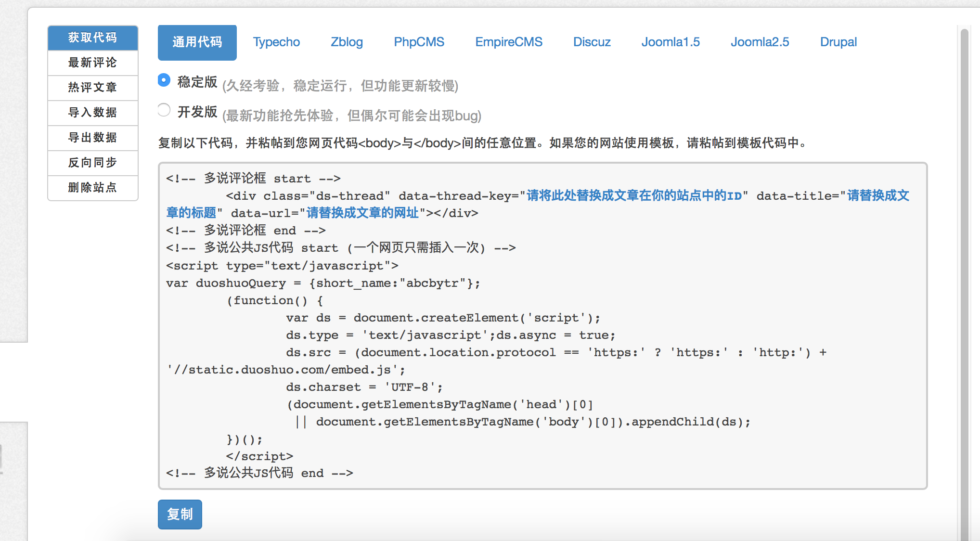Screen dimensions: 980x541
Task: Open the Drupal tab
Action: pyautogui.click(x=838, y=42)
